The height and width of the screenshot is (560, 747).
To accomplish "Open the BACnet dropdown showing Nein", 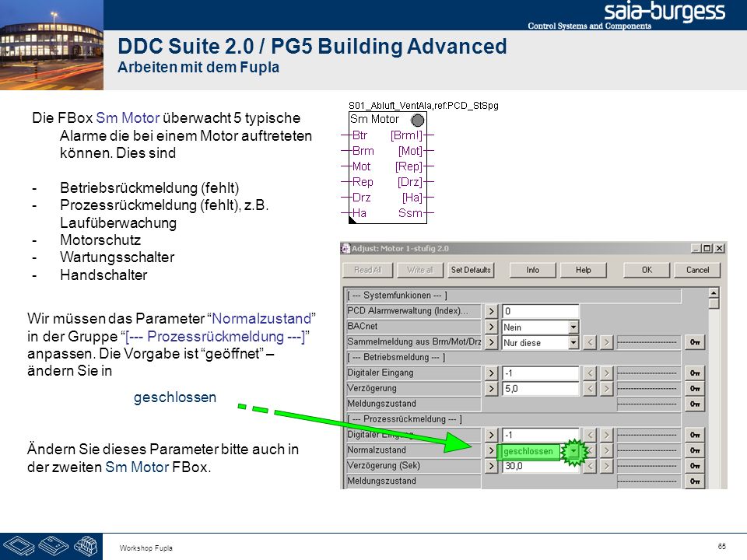I will (573, 327).
